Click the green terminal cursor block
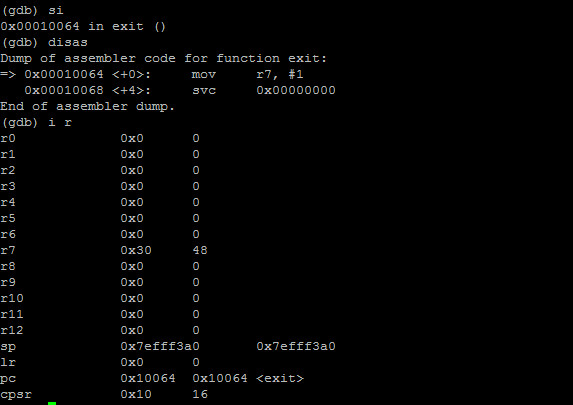573x405 pixels. pyautogui.click(x=52, y=403)
